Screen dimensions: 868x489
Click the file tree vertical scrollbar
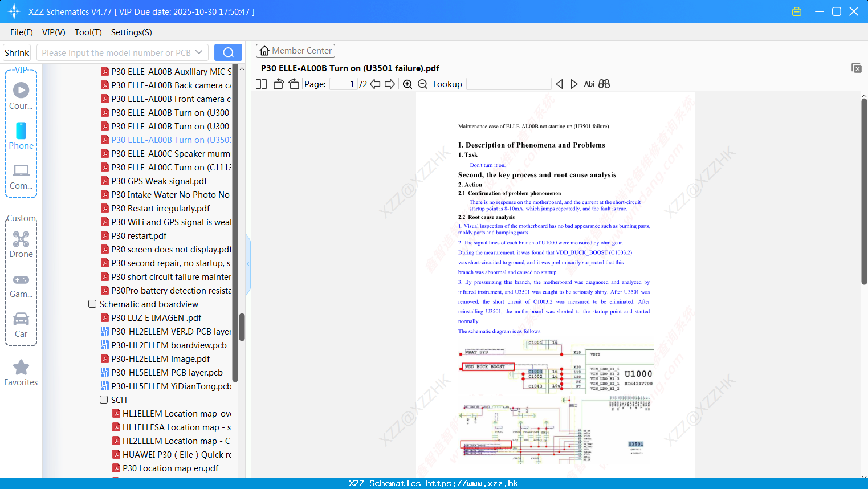[242, 327]
